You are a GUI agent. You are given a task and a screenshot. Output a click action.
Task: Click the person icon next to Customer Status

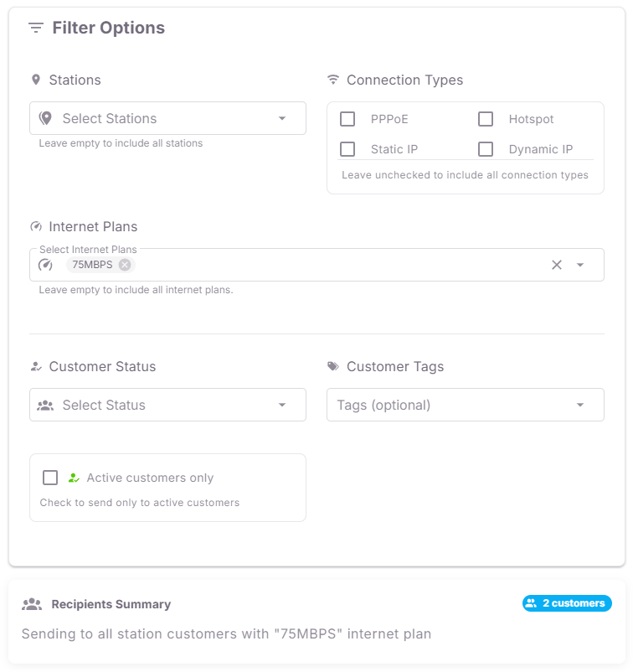point(35,367)
